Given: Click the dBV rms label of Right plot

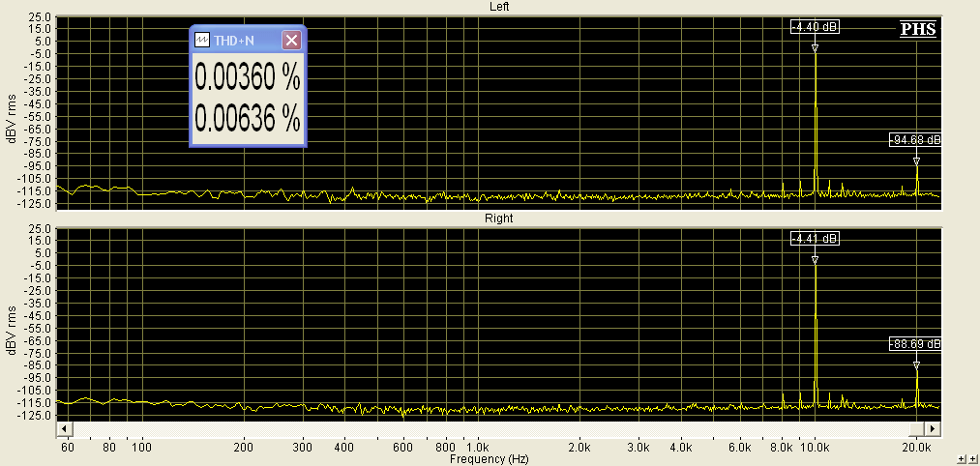Looking at the screenshot, I should point(12,330).
